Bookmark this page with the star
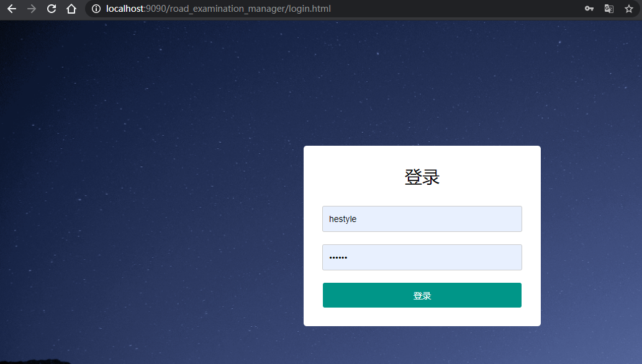 [629, 9]
